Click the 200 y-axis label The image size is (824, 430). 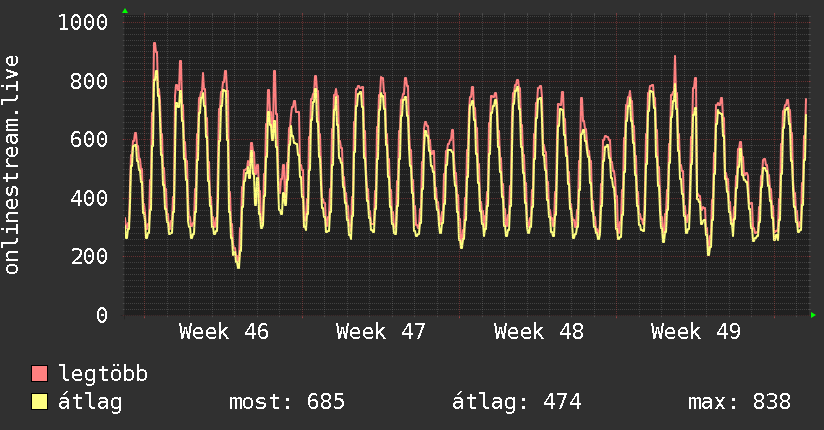89,257
